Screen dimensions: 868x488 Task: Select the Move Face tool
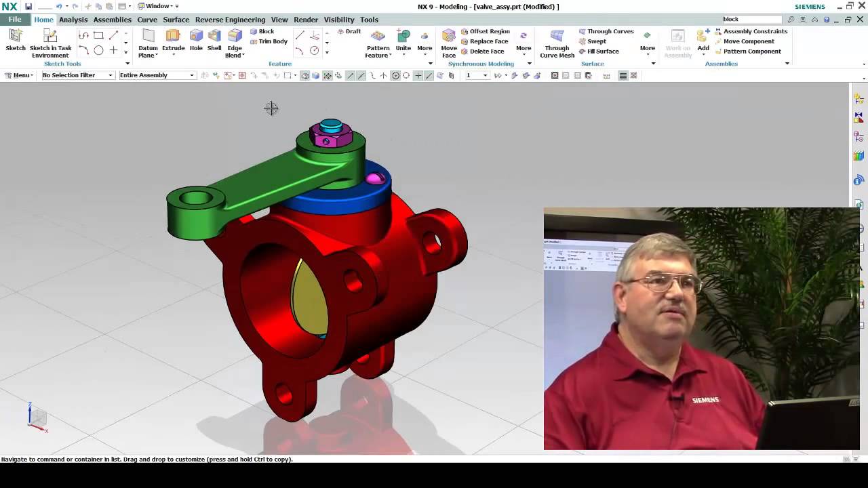coord(449,43)
